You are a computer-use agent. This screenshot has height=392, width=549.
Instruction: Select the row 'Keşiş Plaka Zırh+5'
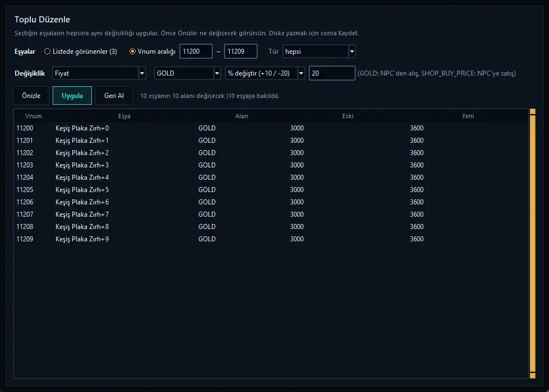click(x=271, y=190)
